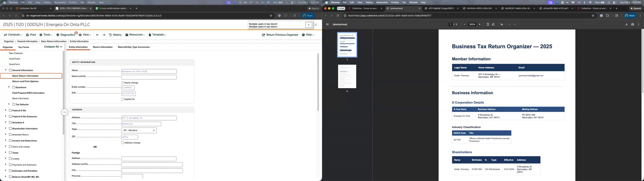The height and width of the screenshot is (181, 644).
Task: Open the Template dropdown
Action: click(x=157, y=35)
